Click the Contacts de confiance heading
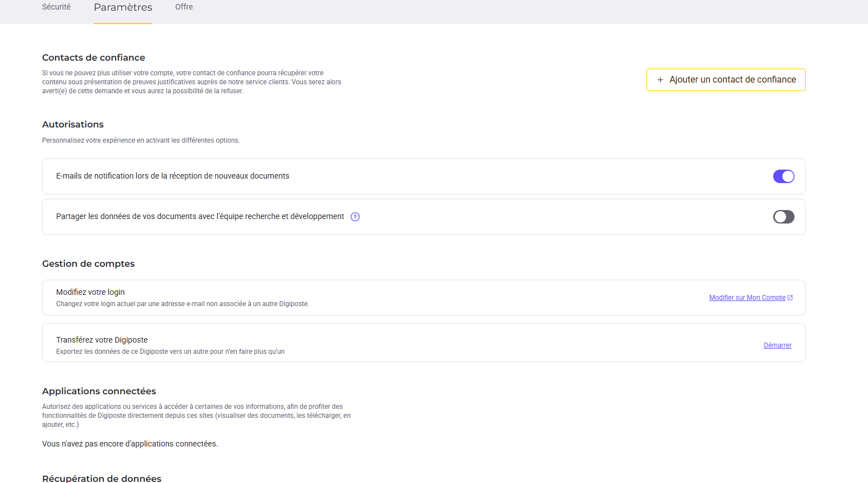This screenshot has width=868, height=483. (x=93, y=57)
